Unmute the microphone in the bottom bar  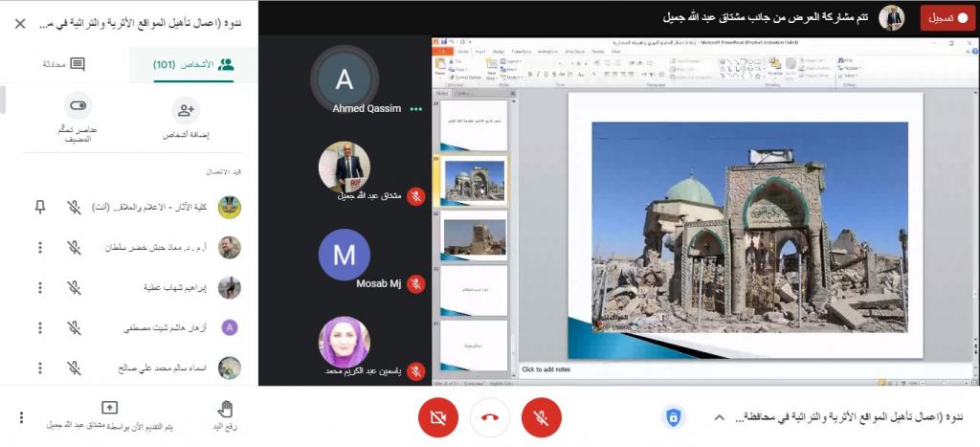tap(542, 417)
